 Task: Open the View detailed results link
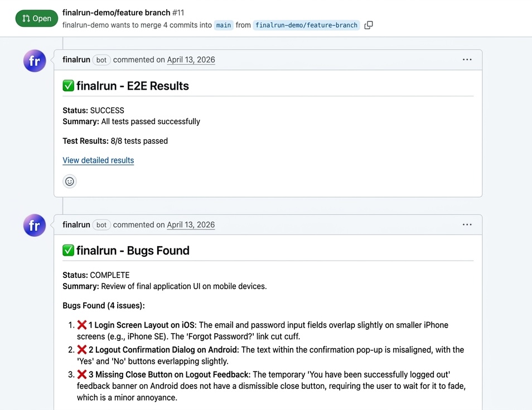98,160
